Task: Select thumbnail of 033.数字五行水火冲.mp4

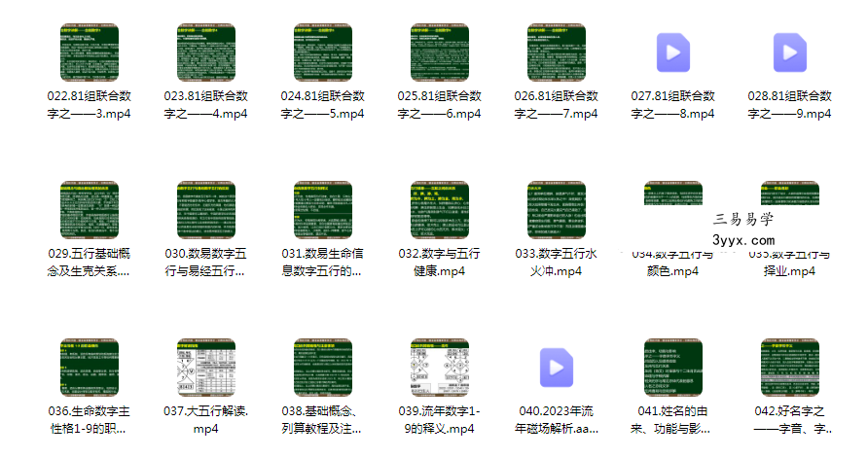Action: [557, 210]
